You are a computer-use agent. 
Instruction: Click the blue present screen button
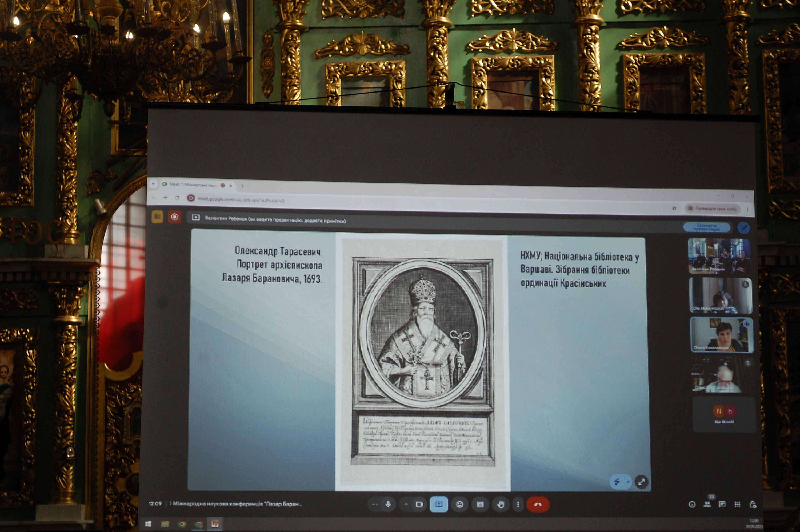[x=439, y=505]
